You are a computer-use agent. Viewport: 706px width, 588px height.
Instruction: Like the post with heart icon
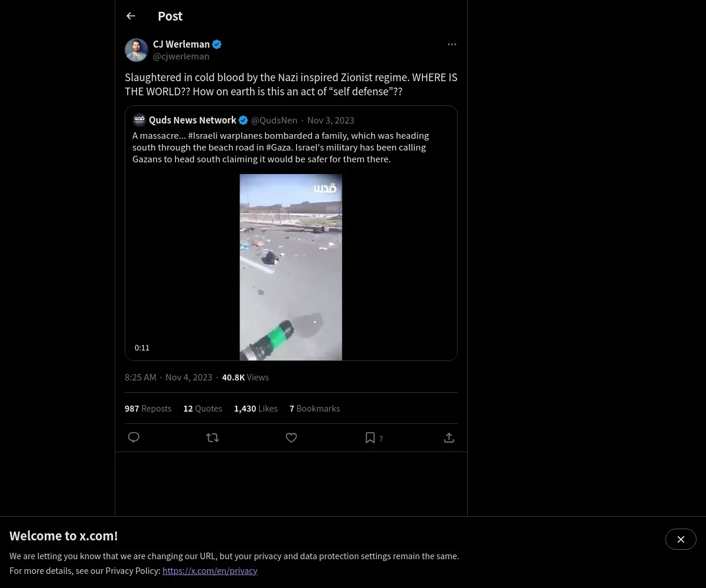click(x=291, y=437)
